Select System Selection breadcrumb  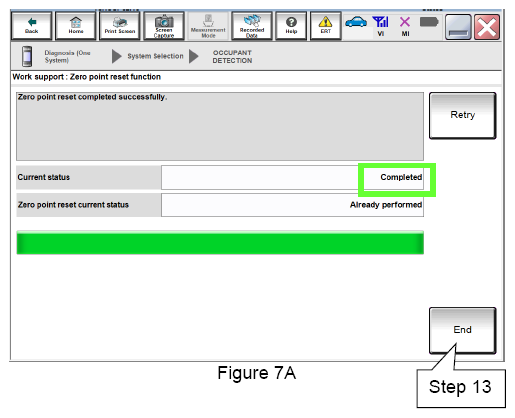coord(155,56)
